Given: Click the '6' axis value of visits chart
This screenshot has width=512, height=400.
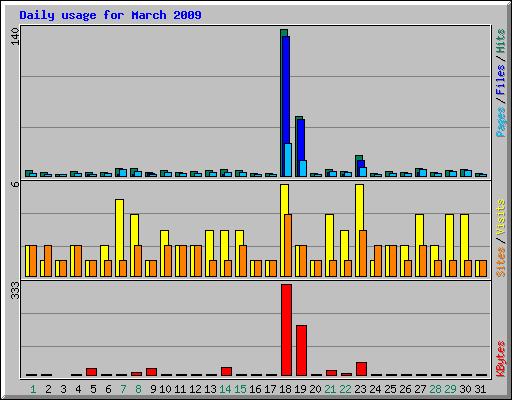Looking at the screenshot, I should coord(15,184).
